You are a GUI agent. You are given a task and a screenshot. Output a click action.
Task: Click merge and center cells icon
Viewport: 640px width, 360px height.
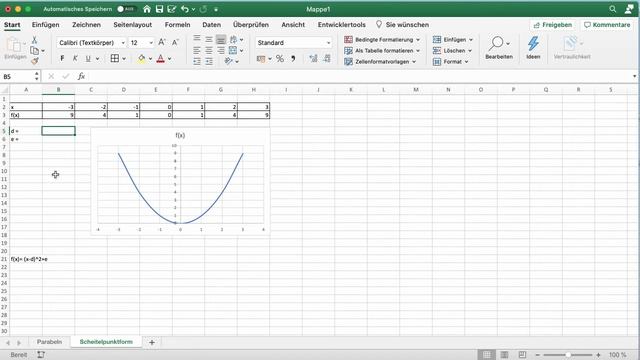point(233,51)
